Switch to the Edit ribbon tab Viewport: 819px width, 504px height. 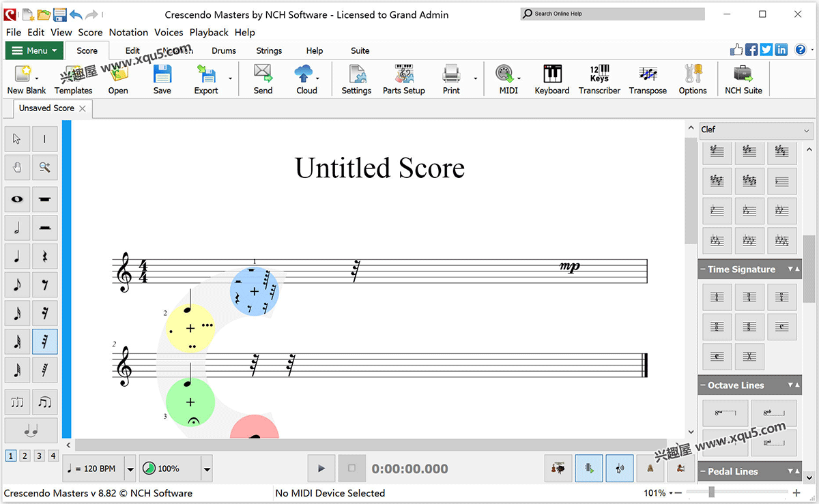click(132, 50)
